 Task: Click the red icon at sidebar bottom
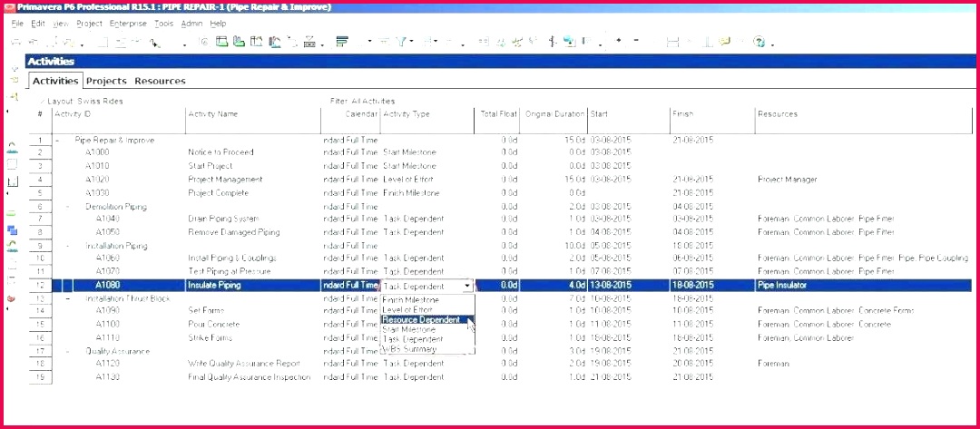coord(11,298)
